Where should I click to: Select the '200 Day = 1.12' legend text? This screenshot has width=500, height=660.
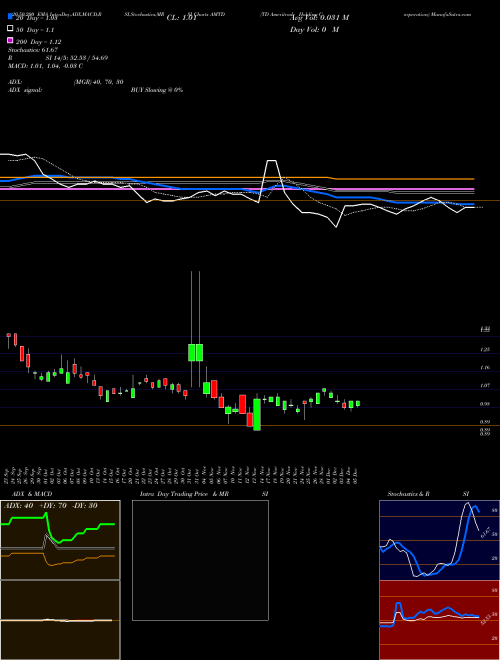tap(38, 42)
